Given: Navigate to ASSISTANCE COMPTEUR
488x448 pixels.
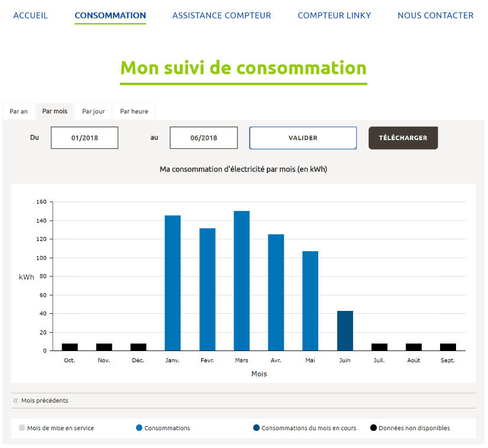Looking at the screenshot, I should click(221, 15).
